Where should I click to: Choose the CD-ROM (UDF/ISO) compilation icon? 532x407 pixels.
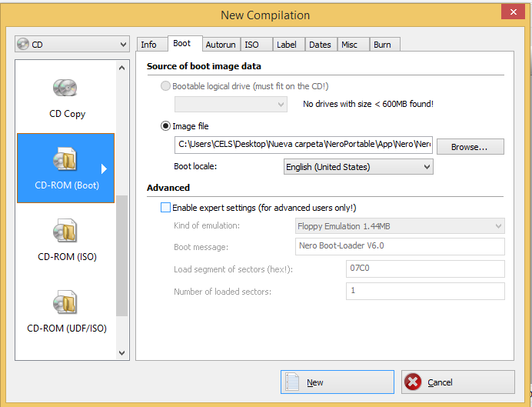(65, 302)
